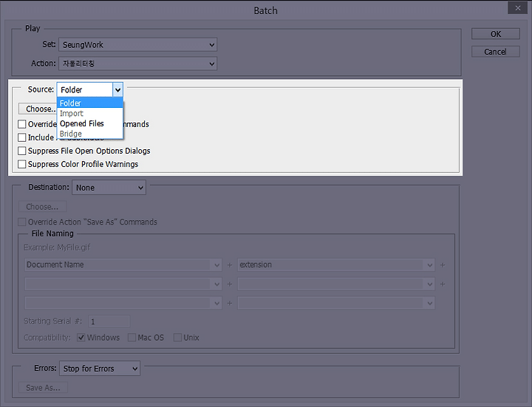Enable Suppress Color Profile Warnings
This screenshot has width=532, height=407.
click(22, 164)
